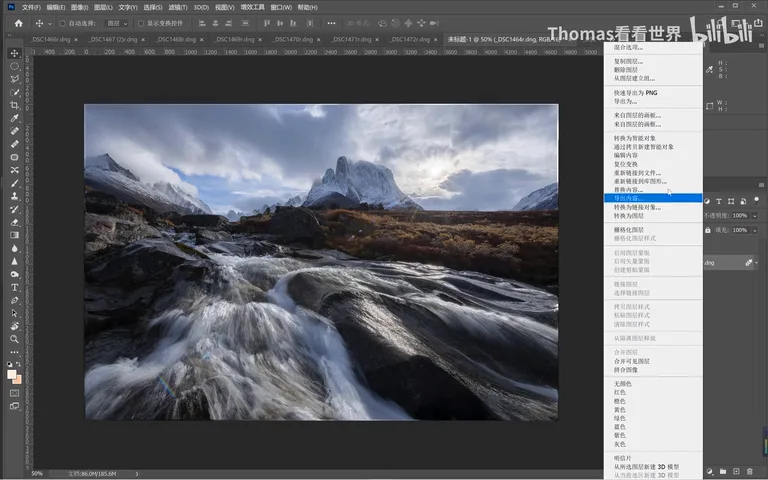Close the _DSC1470r.dng document tab
Screen dimensions: 768x480
[318, 40]
